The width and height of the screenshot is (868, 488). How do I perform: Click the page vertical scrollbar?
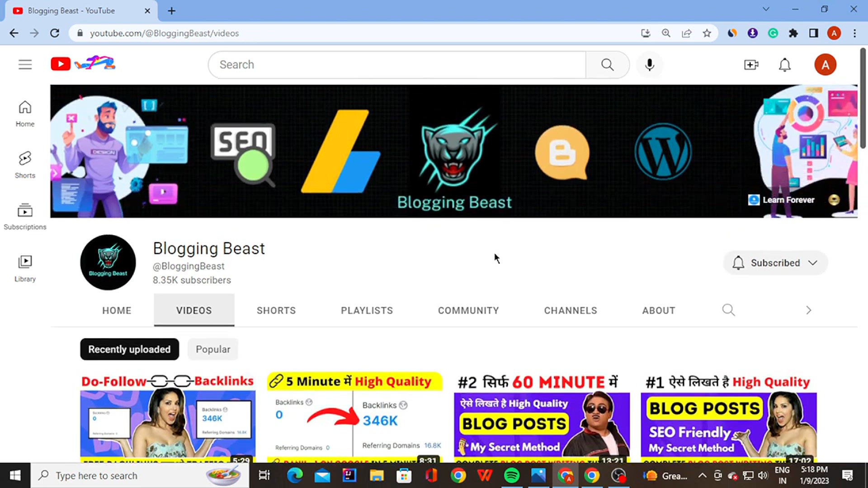pos(863,99)
